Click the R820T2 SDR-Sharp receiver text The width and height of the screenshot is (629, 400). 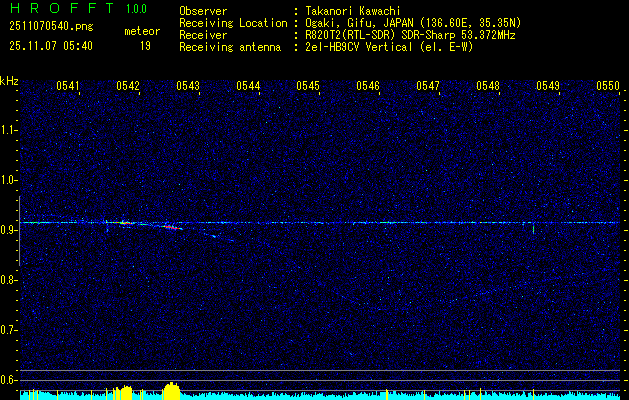[x=410, y=34]
